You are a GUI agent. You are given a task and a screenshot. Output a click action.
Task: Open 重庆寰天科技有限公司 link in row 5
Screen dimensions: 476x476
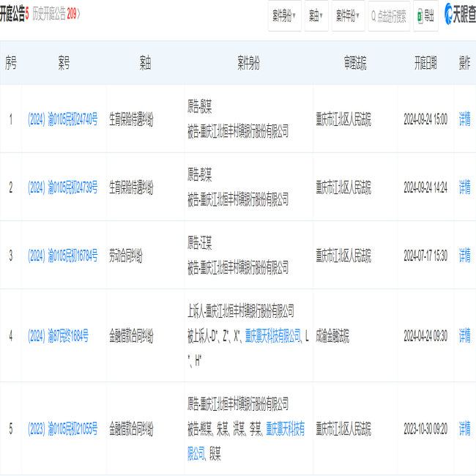(x=286, y=428)
